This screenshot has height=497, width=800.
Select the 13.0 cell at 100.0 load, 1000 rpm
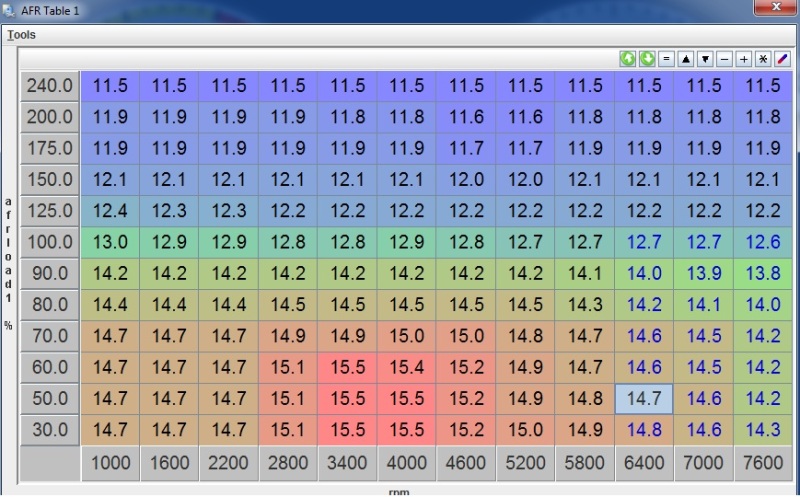coord(110,242)
